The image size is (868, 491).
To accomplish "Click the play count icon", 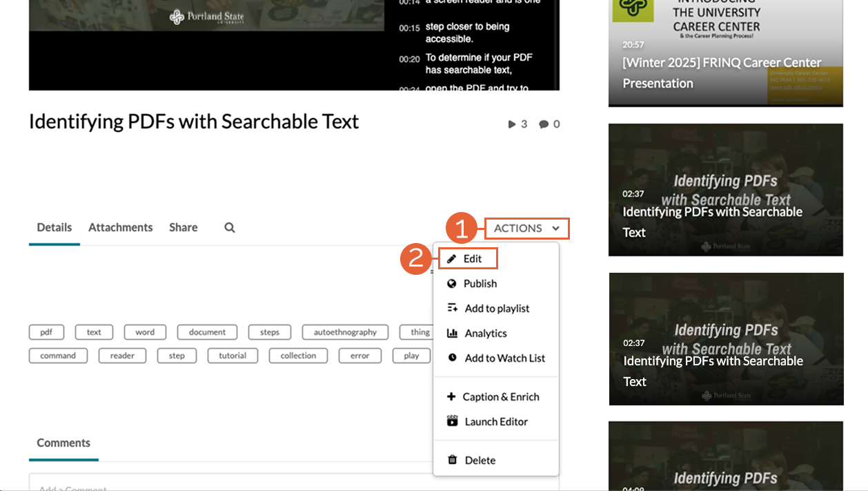I will click(512, 124).
